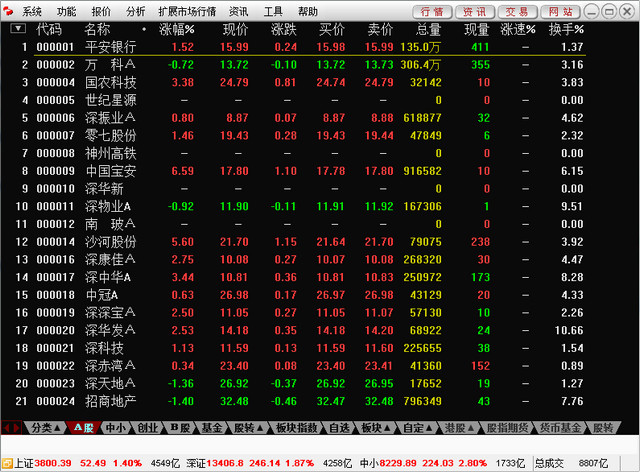Switch to the 中小 tab

click(116, 427)
